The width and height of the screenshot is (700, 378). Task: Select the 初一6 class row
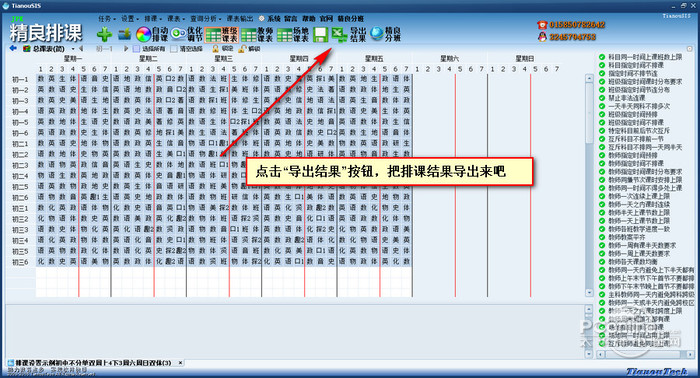20,133
